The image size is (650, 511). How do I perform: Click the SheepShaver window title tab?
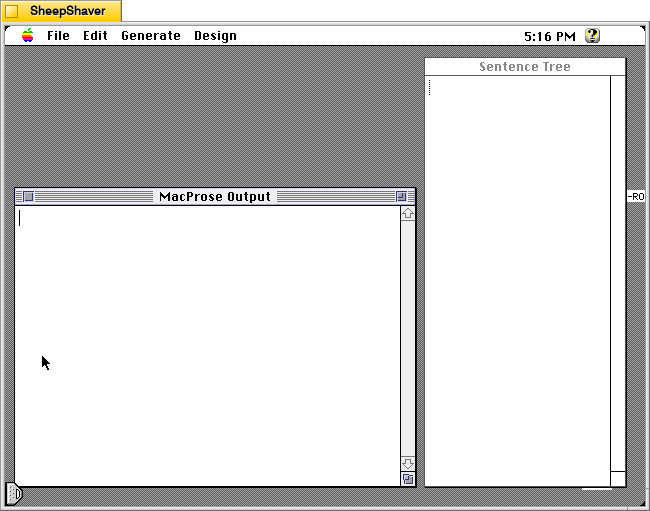click(62, 11)
